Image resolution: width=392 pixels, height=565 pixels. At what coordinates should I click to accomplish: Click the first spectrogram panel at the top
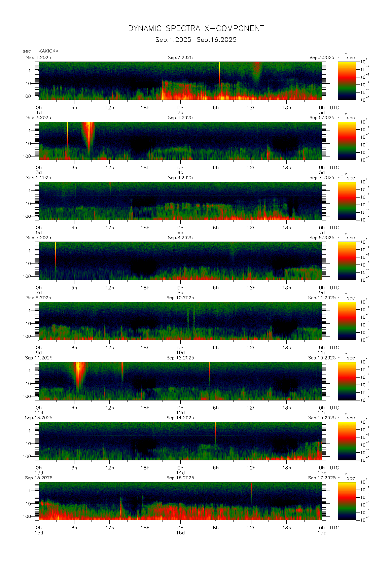coord(180,81)
